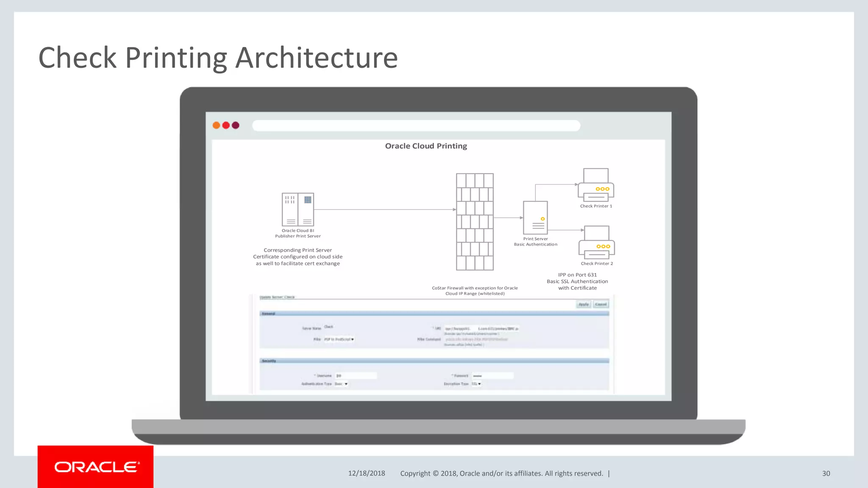Click the dark maroon browser window dot
The height and width of the screenshot is (488, 868).
point(236,125)
